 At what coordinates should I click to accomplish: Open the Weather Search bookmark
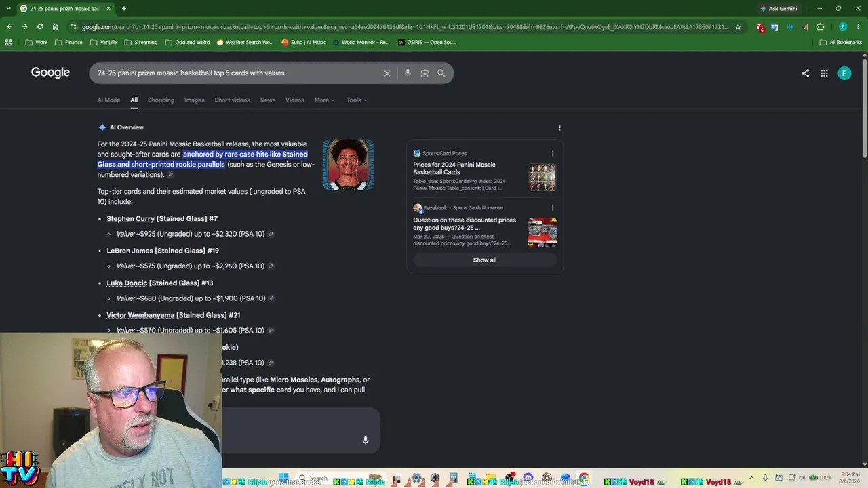[x=245, y=42]
